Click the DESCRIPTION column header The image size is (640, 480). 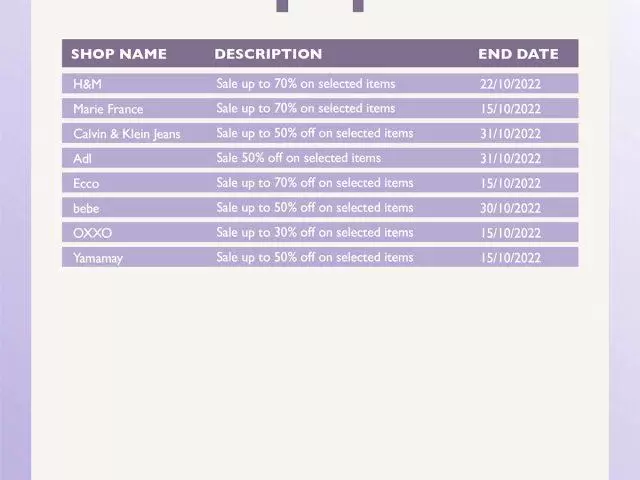coord(268,54)
